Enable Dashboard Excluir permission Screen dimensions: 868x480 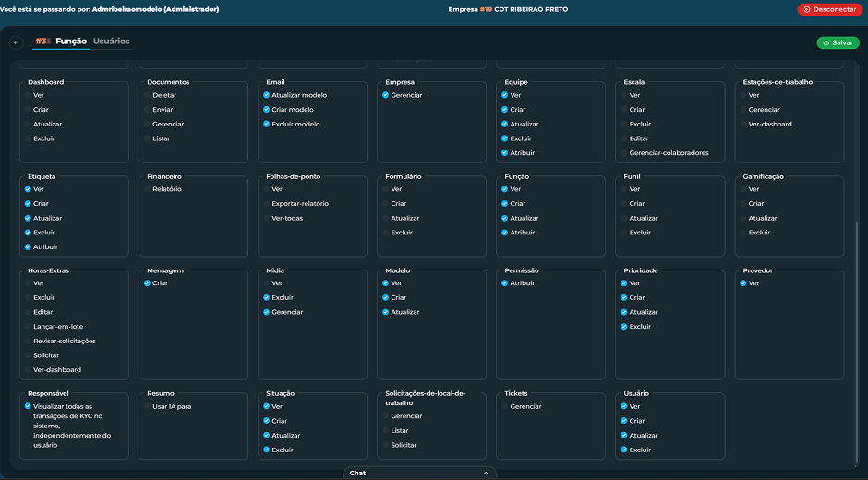pos(28,138)
